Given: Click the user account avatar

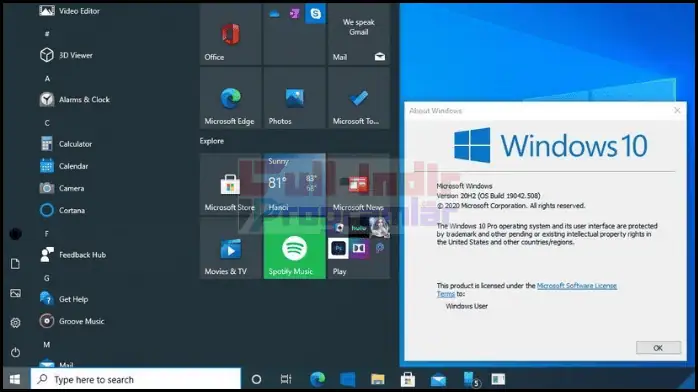Looking at the screenshot, I should point(15,234).
